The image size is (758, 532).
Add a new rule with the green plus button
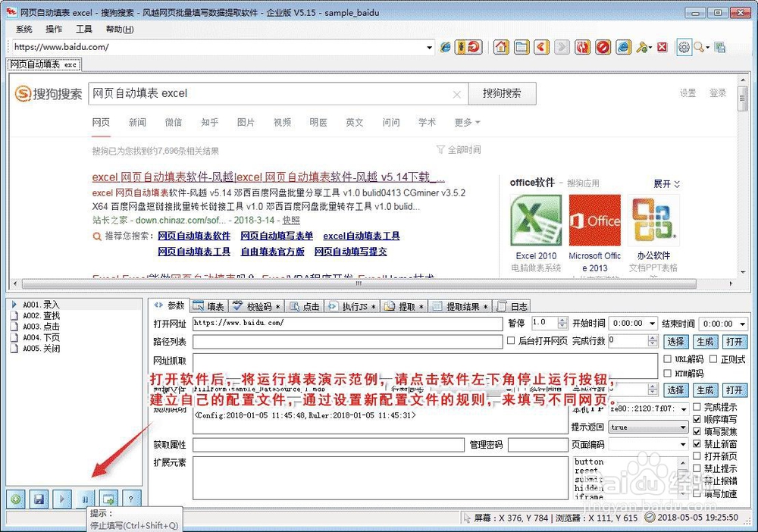pyautogui.click(x=15, y=498)
